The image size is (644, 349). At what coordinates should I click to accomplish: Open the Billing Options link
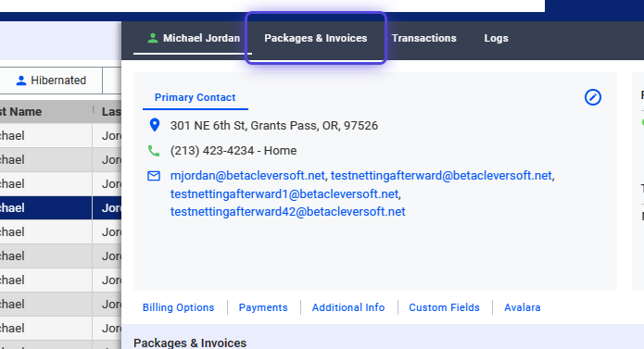coord(178,307)
